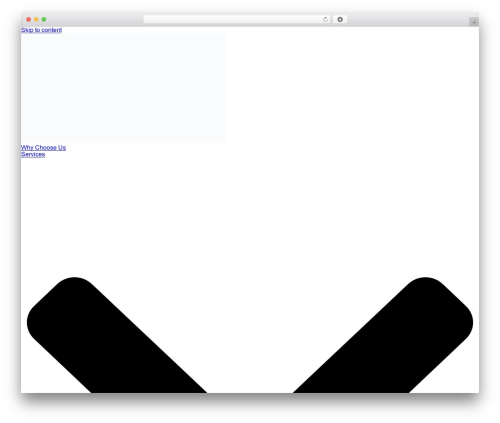Open the Why Choose Us link
Image resolution: width=500 pixels, height=423 pixels.
(x=43, y=147)
